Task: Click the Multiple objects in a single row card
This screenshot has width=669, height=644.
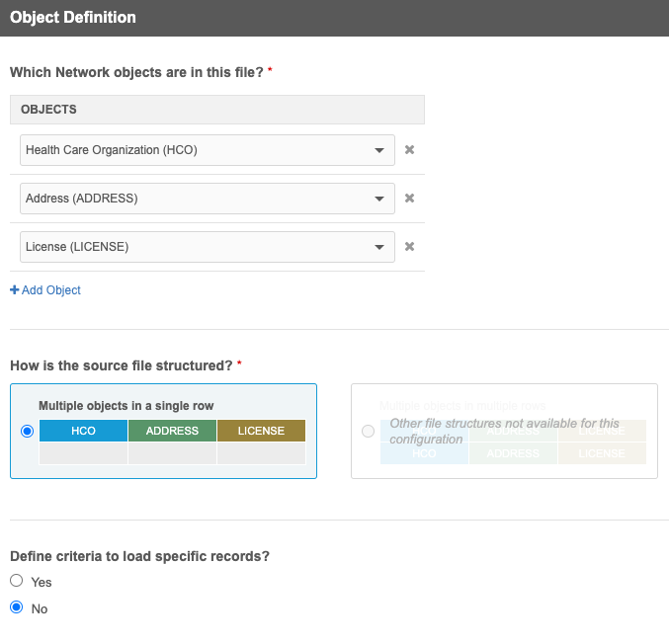Action: coord(163,405)
